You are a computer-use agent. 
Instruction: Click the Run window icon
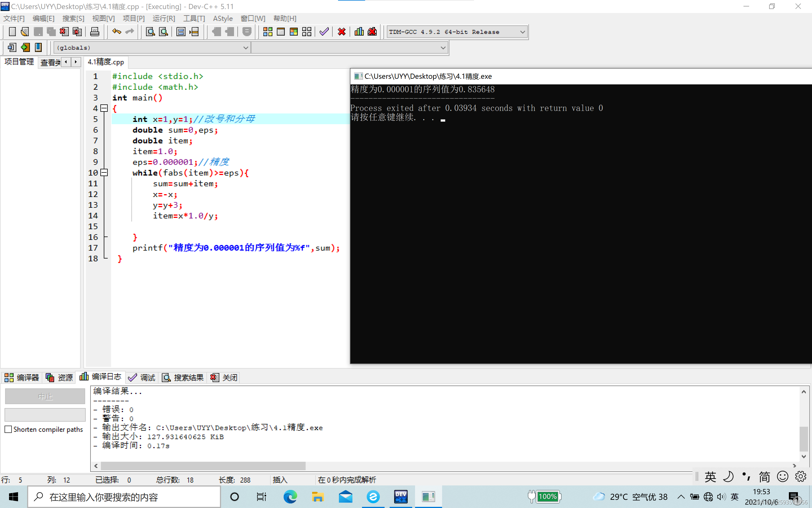pyautogui.click(x=281, y=32)
